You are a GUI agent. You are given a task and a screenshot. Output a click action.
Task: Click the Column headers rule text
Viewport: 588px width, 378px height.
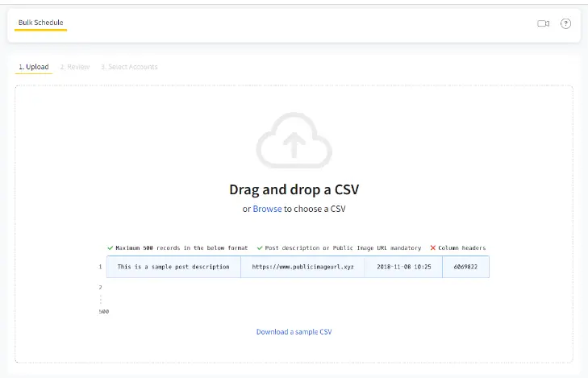462,247
